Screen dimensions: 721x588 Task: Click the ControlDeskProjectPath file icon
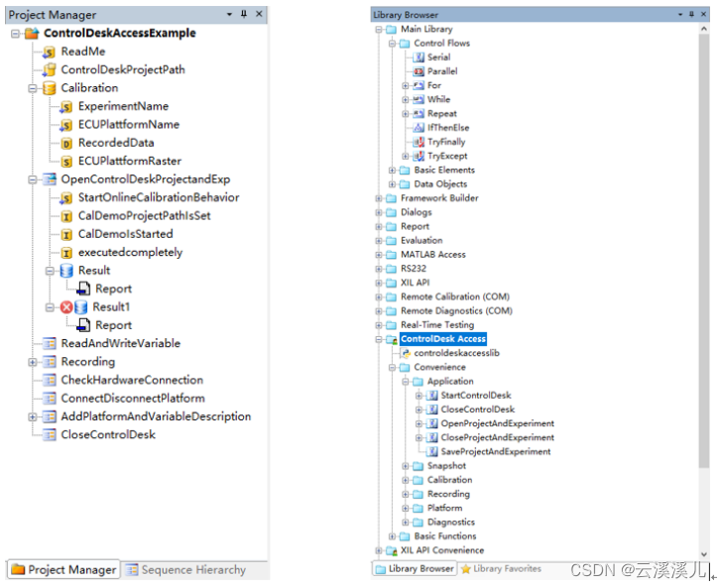point(49,69)
